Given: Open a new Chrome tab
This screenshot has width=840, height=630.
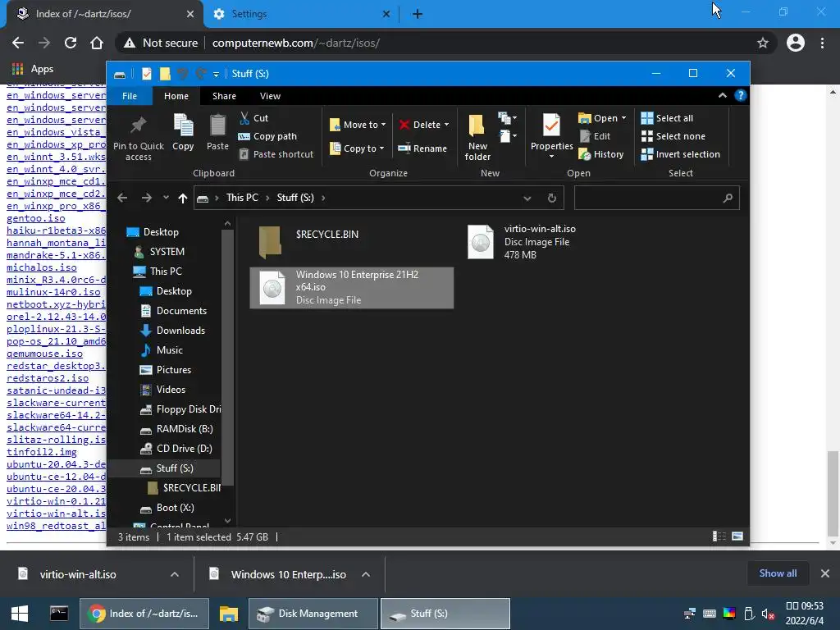Looking at the screenshot, I should [x=418, y=14].
